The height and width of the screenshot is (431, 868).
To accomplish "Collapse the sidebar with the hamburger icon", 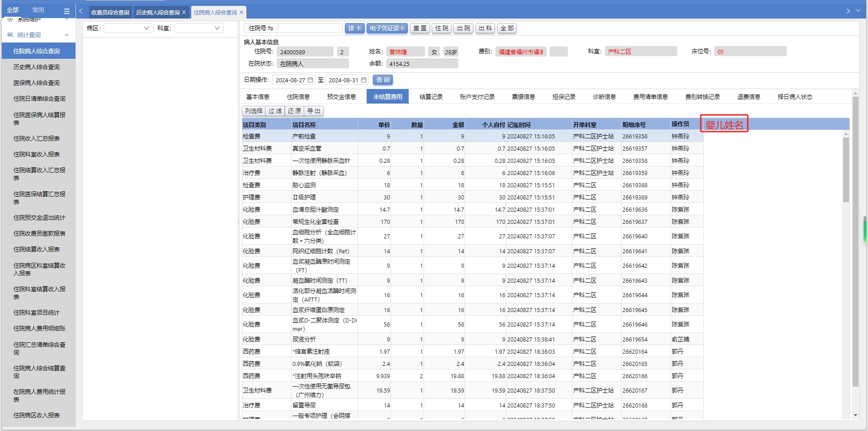I will pos(66,11).
